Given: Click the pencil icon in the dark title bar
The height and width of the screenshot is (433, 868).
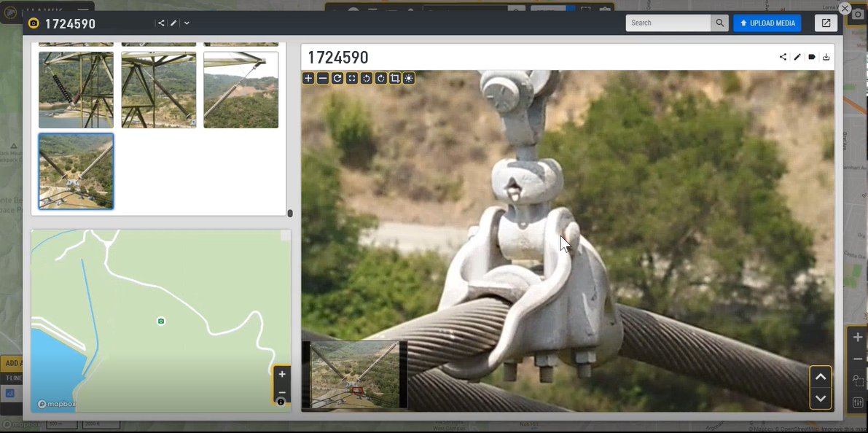Looking at the screenshot, I should 173,23.
